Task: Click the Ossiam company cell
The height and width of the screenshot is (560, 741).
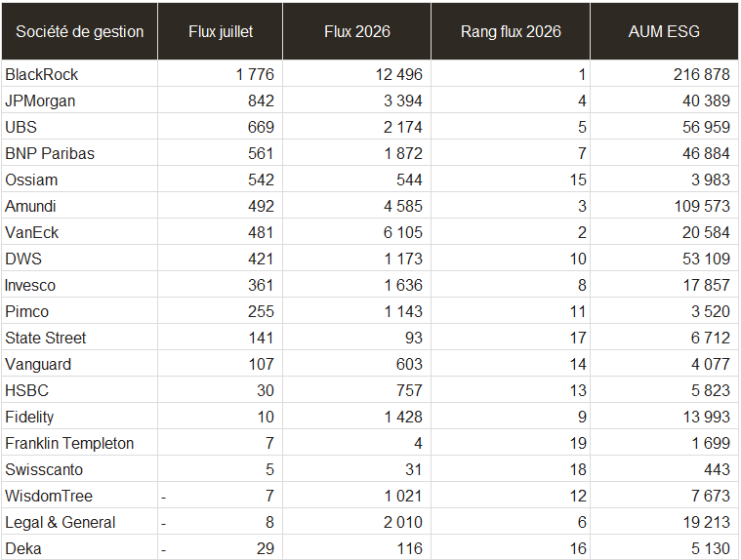Action: pos(79,180)
